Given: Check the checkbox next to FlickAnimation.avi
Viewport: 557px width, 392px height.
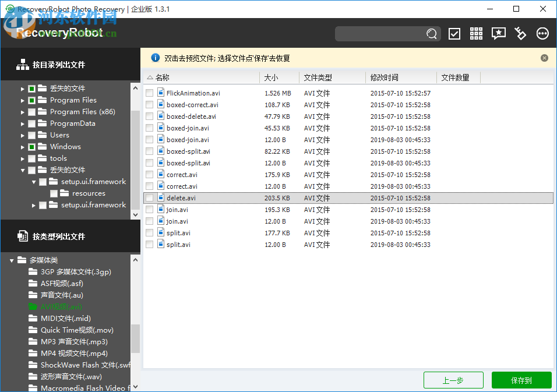Looking at the screenshot, I should 149,93.
